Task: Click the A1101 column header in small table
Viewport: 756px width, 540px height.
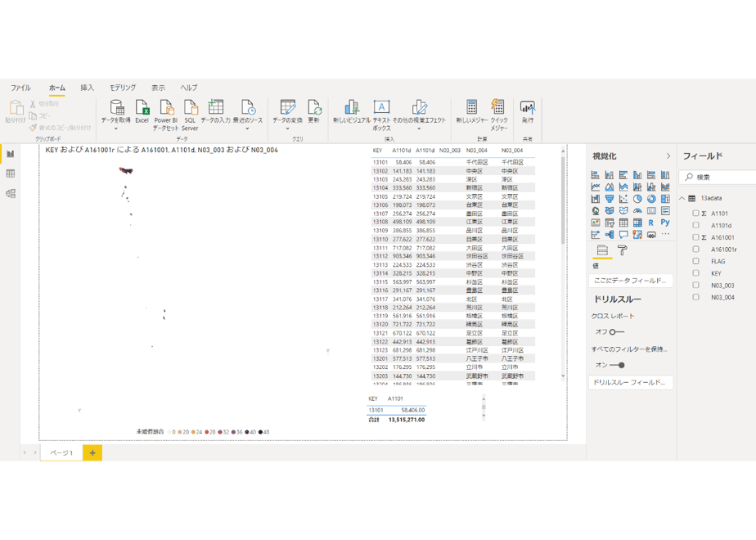Action: pos(395,398)
